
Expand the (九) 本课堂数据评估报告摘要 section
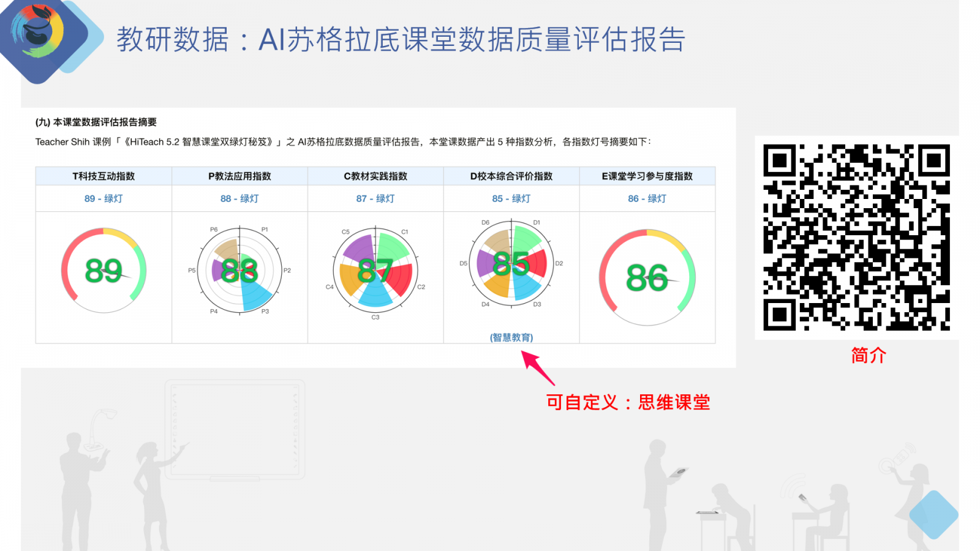point(95,122)
